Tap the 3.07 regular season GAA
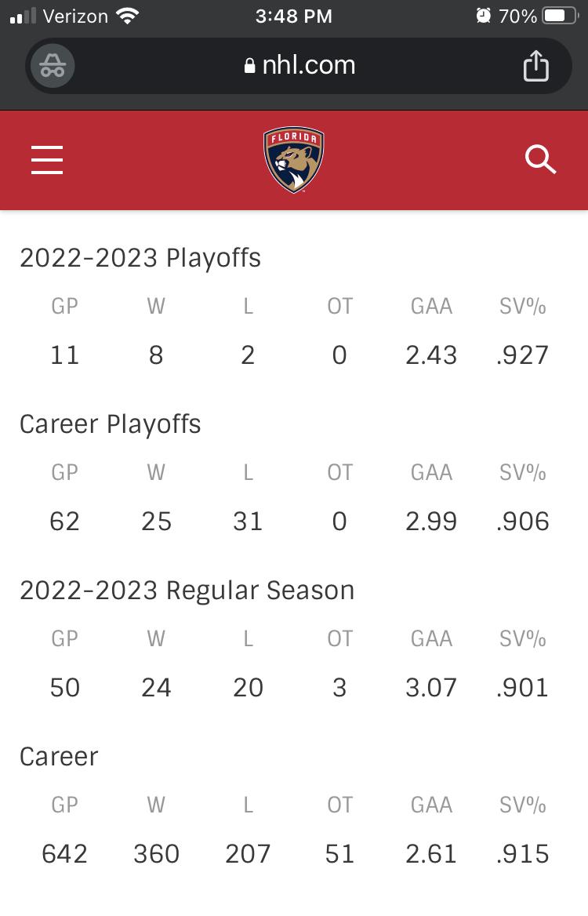 (431, 688)
